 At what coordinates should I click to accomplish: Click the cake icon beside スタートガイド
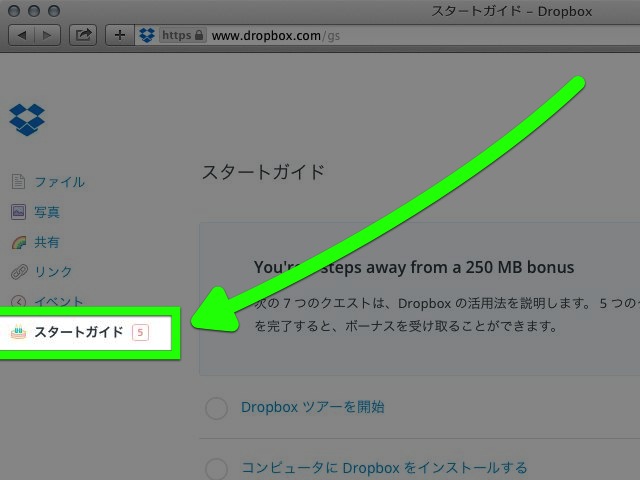coord(18,332)
